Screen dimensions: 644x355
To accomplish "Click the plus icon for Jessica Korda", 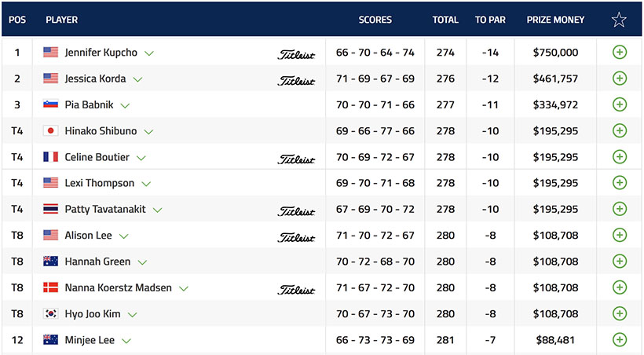I will (619, 79).
